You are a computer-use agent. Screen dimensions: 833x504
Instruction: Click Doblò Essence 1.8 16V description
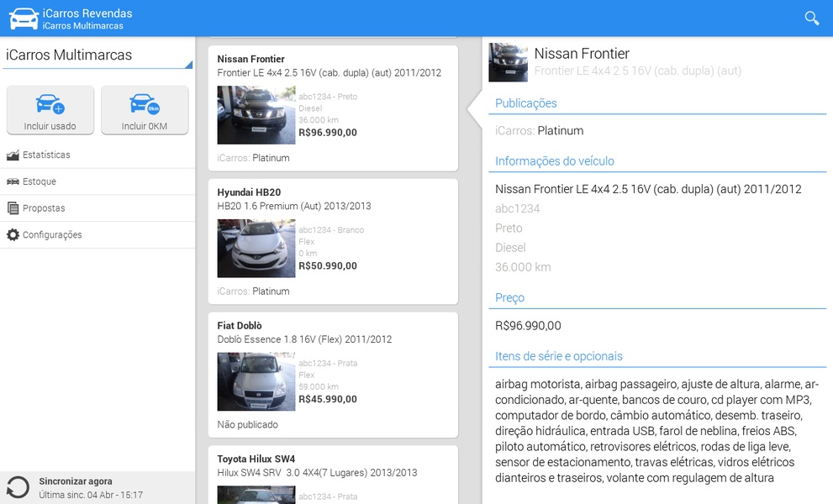click(304, 339)
